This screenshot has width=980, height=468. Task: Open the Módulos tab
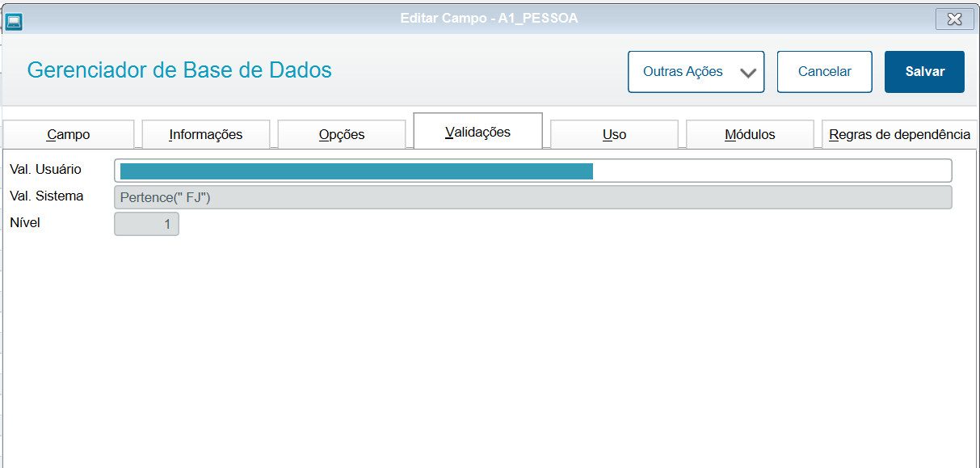tap(750, 134)
